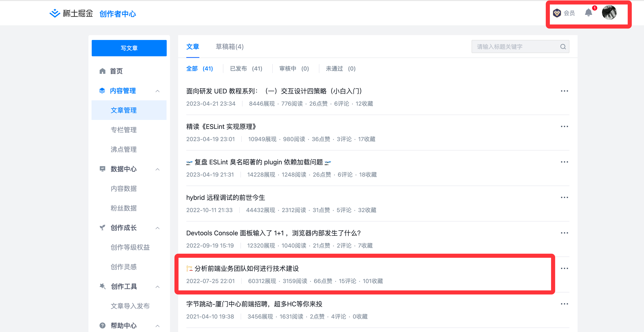Open 专栏管理 in the sidebar
The width and height of the screenshot is (644, 332).
124,130
